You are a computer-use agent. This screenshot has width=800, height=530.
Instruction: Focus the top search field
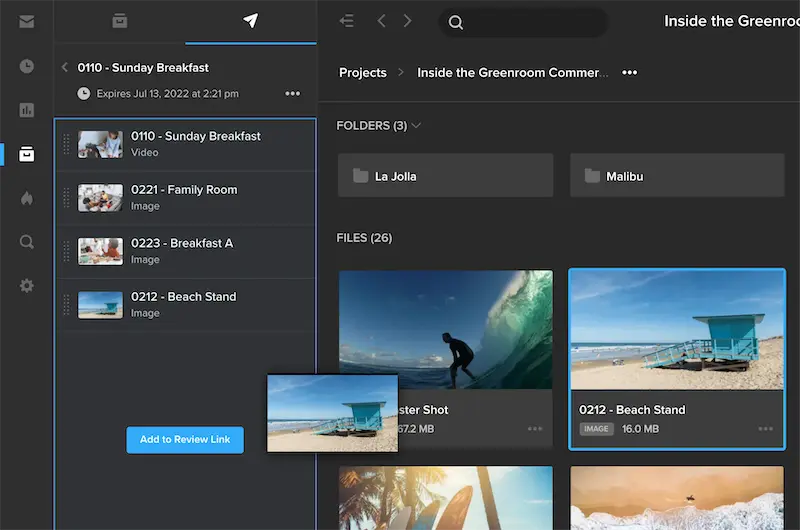click(523, 22)
